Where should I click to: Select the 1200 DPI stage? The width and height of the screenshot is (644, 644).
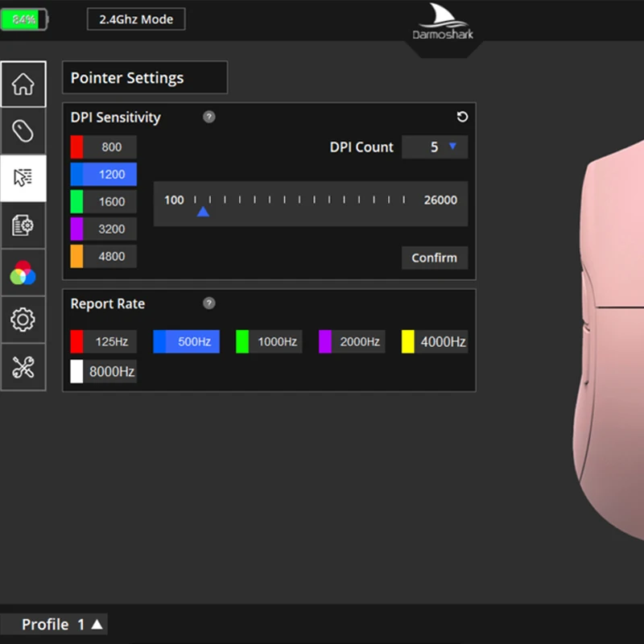pyautogui.click(x=104, y=174)
